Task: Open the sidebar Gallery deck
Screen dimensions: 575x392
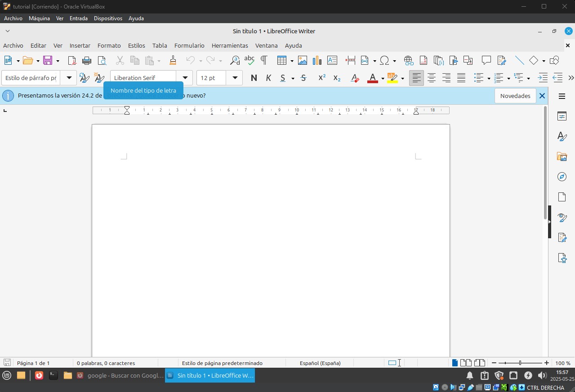Action: (x=562, y=156)
